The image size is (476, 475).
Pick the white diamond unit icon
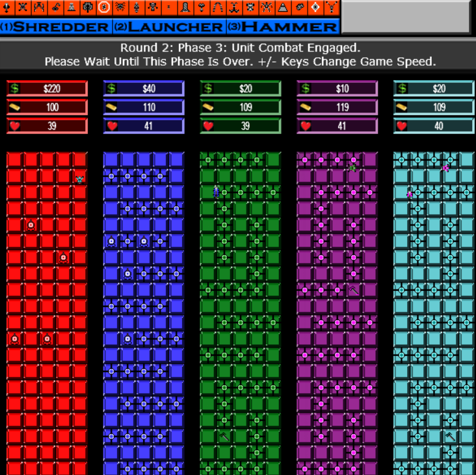coord(315,8)
